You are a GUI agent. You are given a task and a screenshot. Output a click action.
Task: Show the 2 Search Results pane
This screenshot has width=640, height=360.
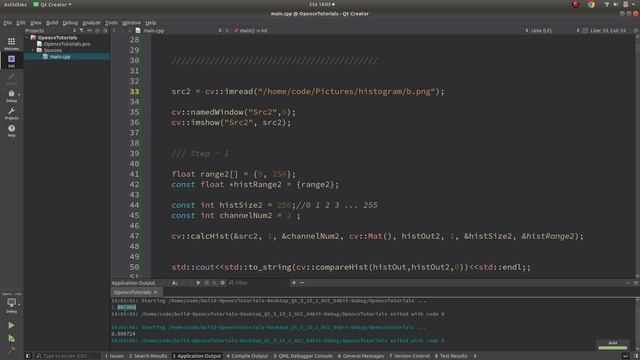click(148, 356)
